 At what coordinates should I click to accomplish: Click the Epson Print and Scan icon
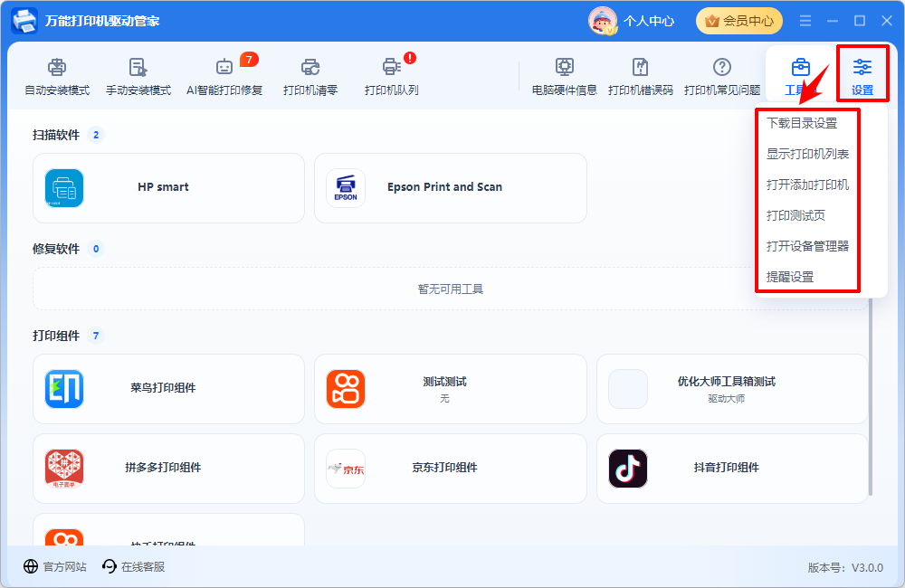click(x=346, y=188)
